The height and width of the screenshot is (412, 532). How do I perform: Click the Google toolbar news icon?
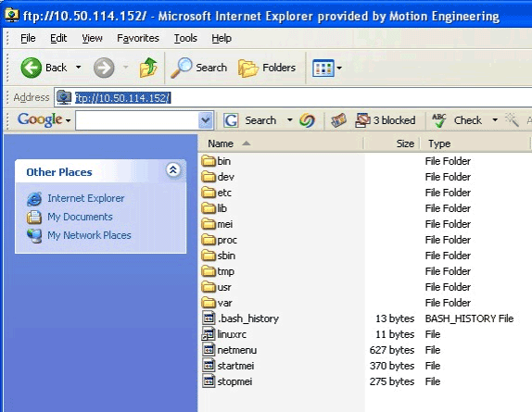338,120
